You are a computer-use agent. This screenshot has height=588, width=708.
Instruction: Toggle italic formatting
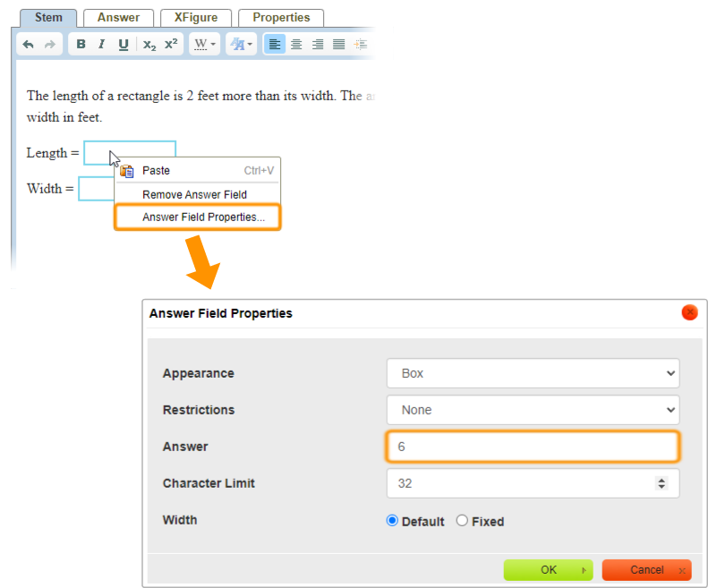pos(102,44)
